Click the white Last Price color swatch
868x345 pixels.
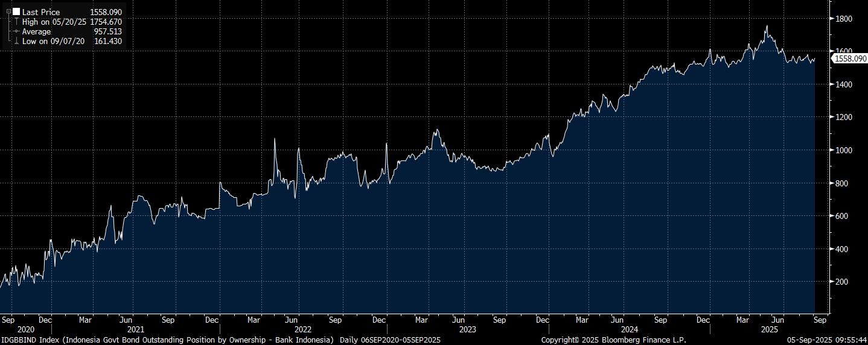click(16, 12)
